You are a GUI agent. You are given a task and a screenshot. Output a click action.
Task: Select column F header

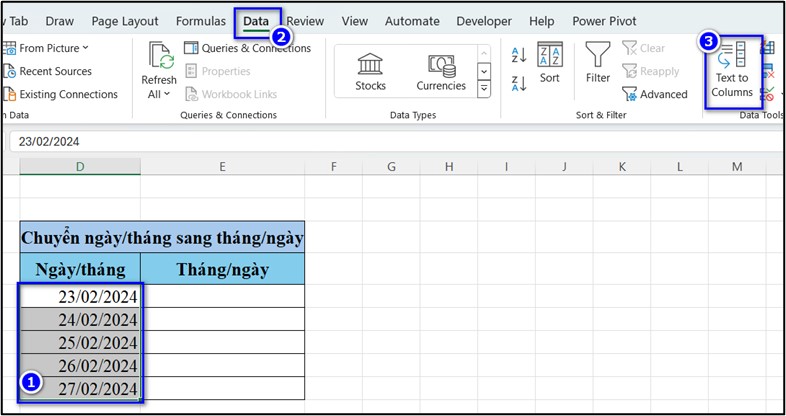click(333, 167)
